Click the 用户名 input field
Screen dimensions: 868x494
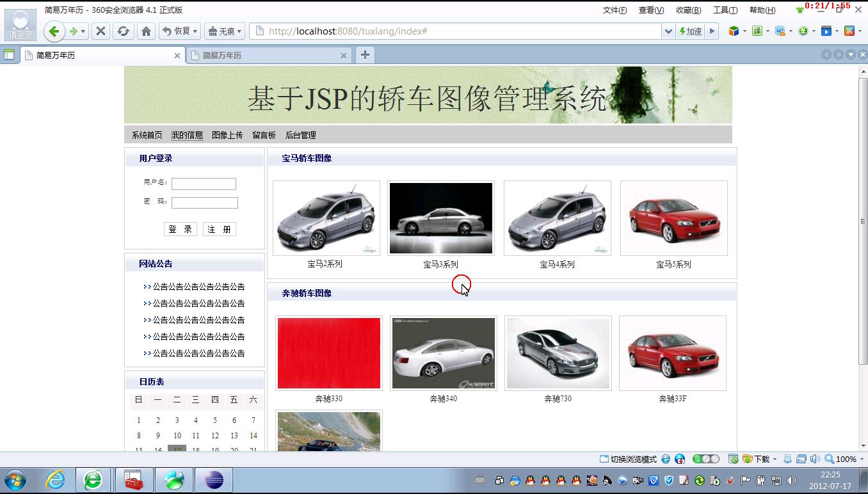coord(204,184)
